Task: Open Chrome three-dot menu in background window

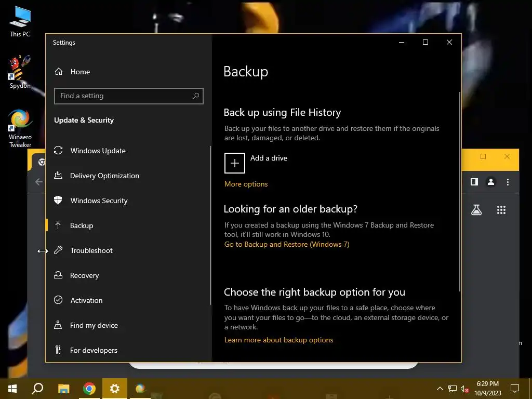Action: (x=508, y=182)
